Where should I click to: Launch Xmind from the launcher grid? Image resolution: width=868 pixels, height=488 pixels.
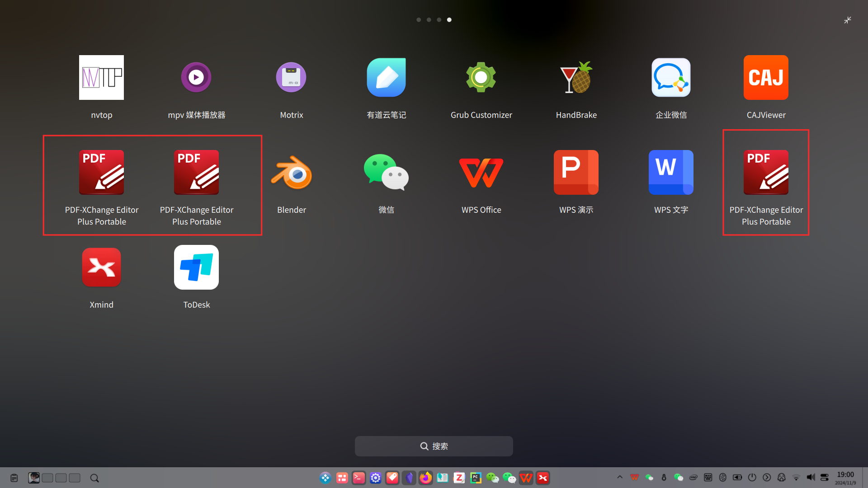click(101, 267)
